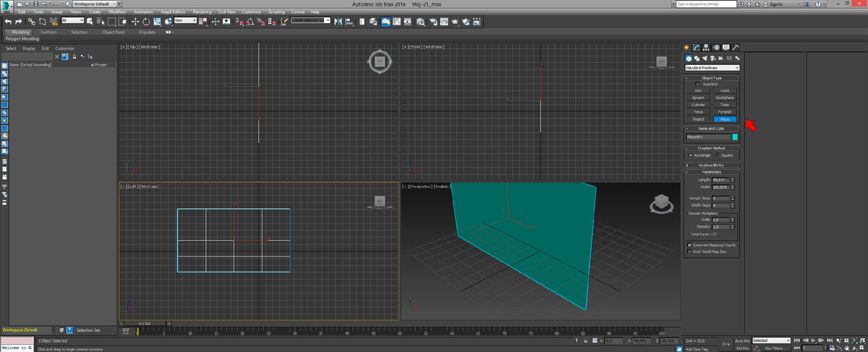The width and height of the screenshot is (868, 352).
Task: Click the Rectangular Selection Region icon
Action: pyautogui.click(x=111, y=22)
